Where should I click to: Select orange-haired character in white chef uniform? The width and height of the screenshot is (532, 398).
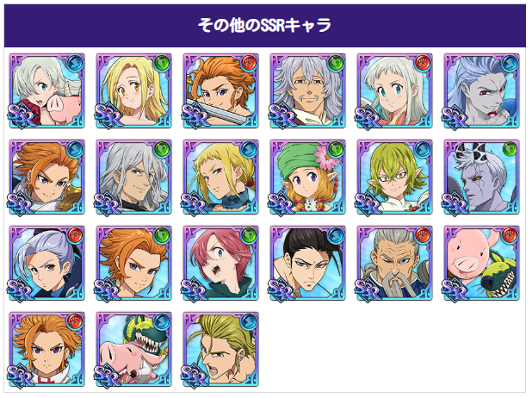click(46, 350)
